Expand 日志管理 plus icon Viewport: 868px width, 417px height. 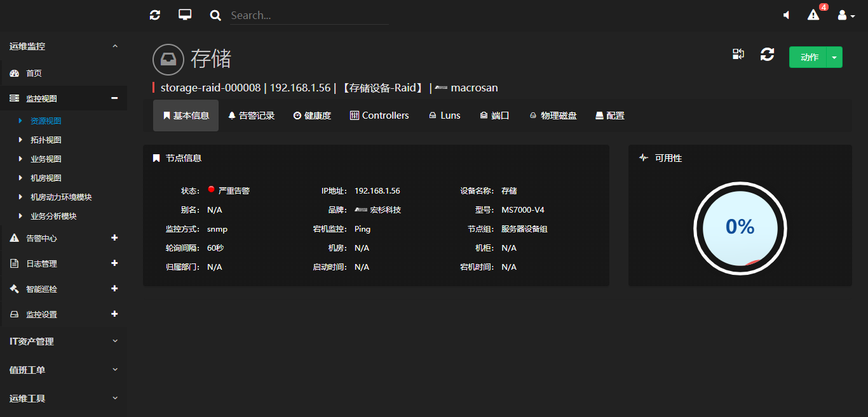pyautogui.click(x=115, y=263)
